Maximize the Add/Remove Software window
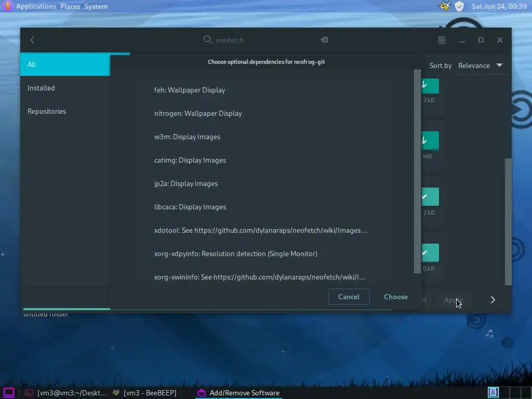Screen dimensions: 532x399 click(x=481, y=40)
